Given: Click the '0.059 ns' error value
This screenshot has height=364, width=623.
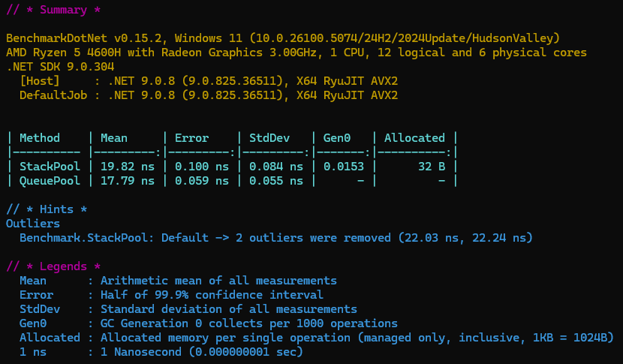Looking at the screenshot, I should [x=202, y=181].
